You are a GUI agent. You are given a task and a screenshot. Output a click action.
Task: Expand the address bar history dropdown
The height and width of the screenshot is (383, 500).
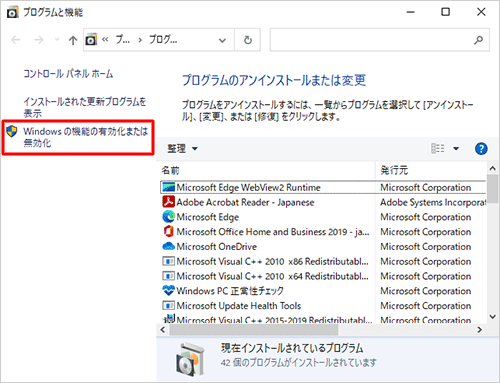pyautogui.click(x=222, y=40)
